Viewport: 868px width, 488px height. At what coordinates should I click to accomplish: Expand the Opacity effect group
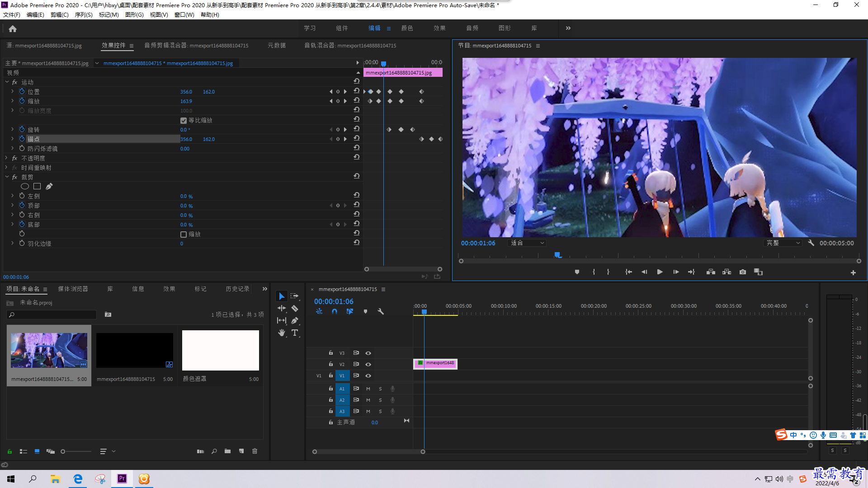7,158
